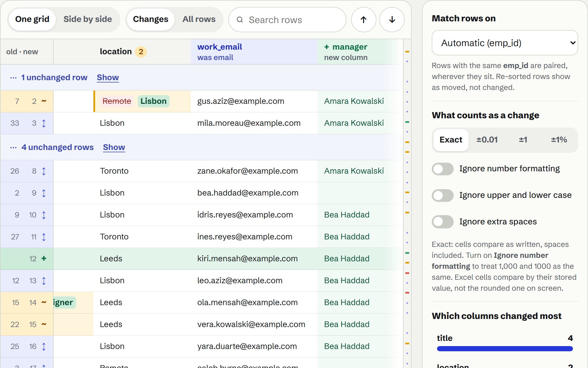
Task: Click the new Lisbon value chip
Action: point(153,101)
